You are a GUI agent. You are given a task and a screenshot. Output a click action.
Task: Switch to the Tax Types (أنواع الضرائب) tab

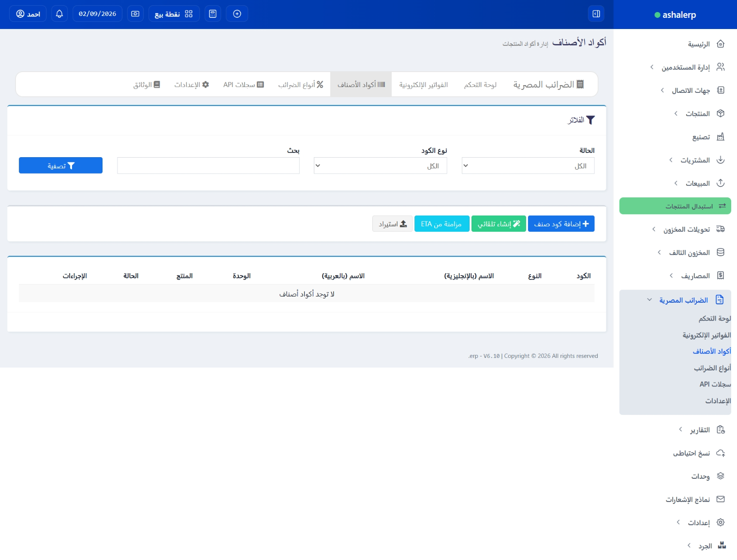301,85
